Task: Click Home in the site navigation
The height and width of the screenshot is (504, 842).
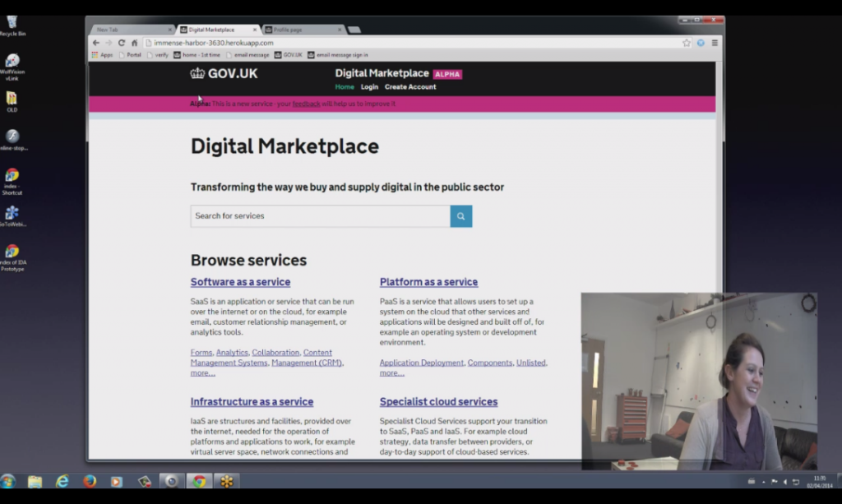Action: pyautogui.click(x=345, y=87)
